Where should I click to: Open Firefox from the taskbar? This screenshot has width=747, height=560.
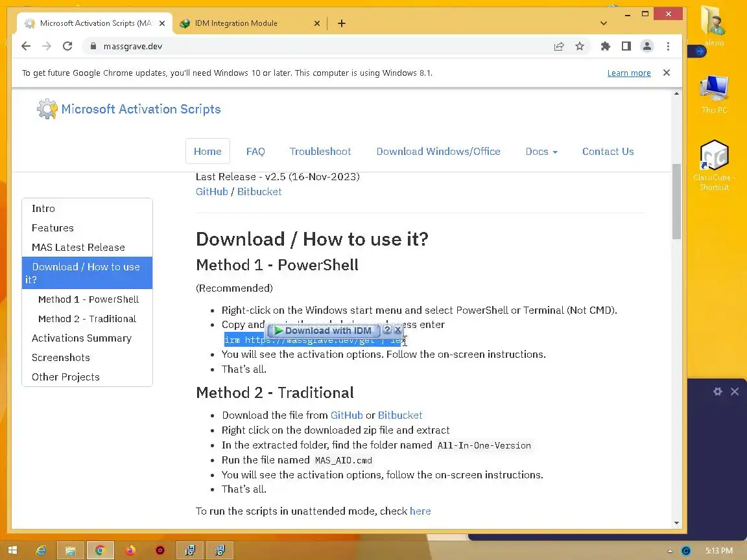[130, 550]
